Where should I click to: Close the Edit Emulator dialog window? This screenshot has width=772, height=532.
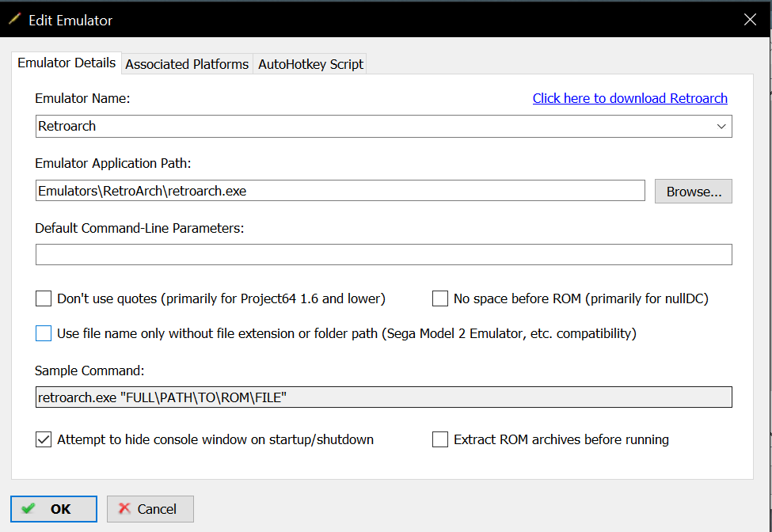click(x=750, y=20)
